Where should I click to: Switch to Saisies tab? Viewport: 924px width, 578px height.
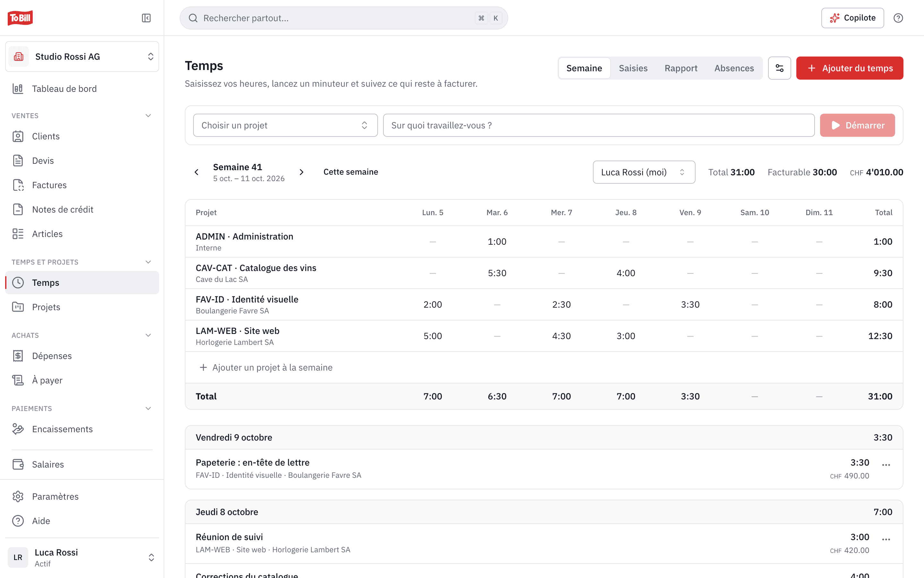(633, 68)
